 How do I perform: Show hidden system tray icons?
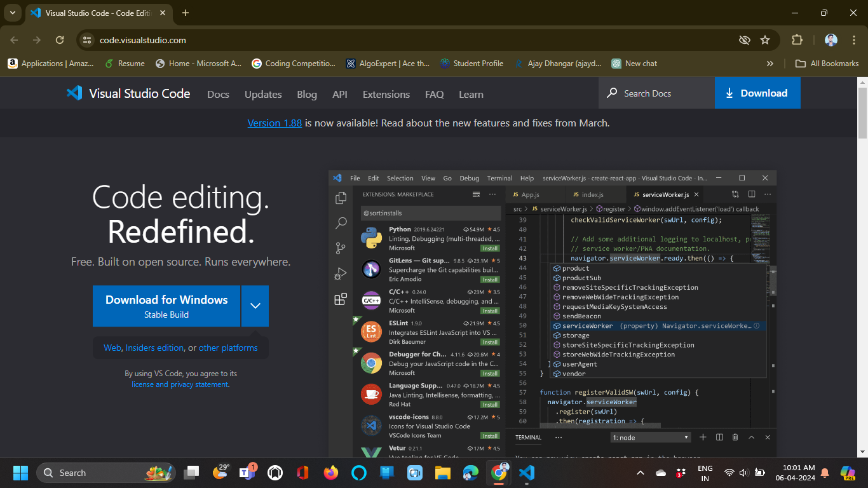(x=641, y=473)
